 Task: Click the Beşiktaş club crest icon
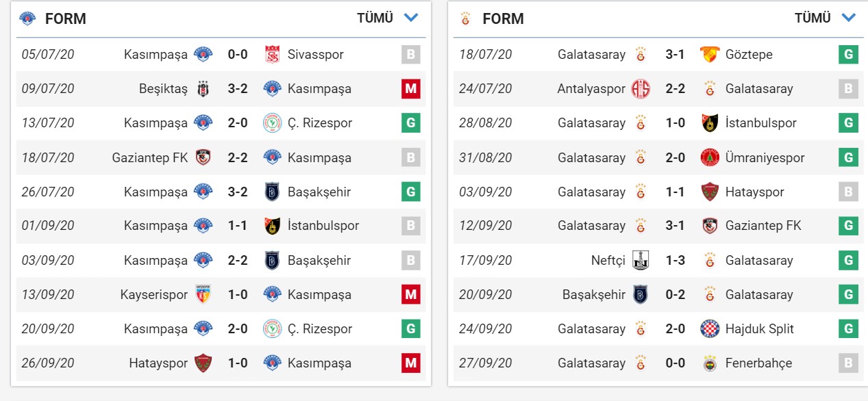203,89
